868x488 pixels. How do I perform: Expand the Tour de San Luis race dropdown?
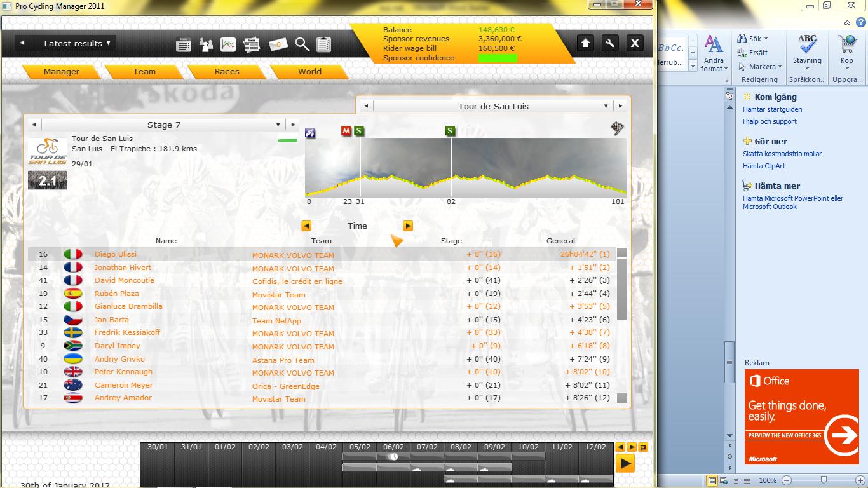(606, 106)
